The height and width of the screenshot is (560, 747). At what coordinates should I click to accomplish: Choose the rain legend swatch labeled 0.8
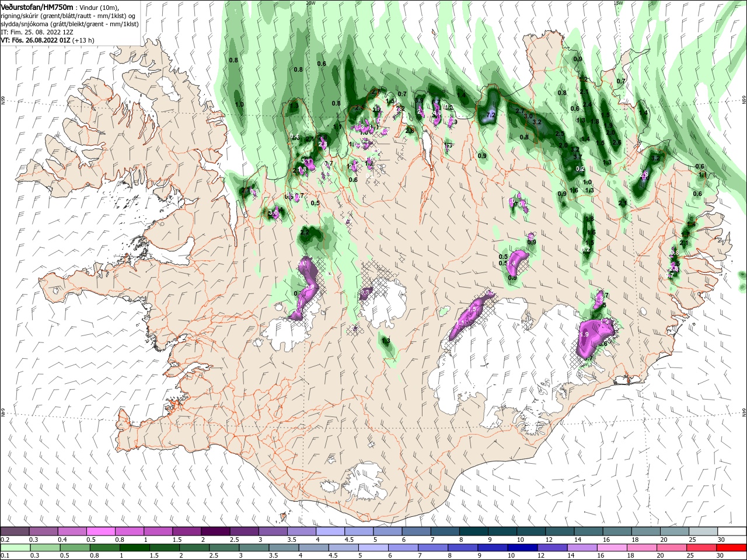click(x=105, y=548)
